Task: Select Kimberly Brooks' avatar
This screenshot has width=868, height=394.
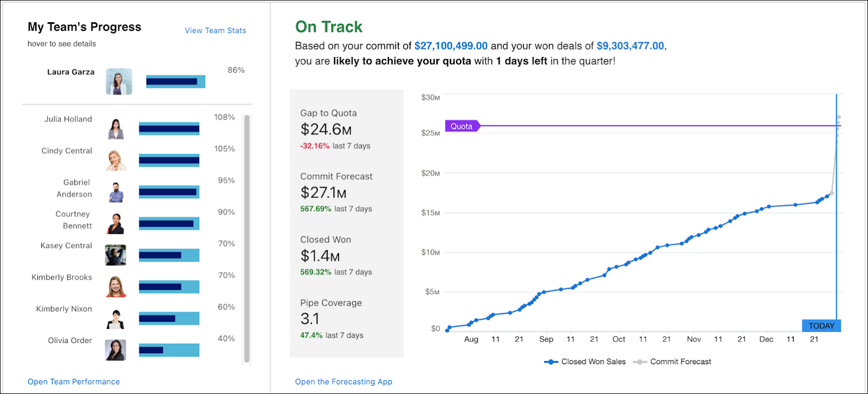Action: [116, 287]
